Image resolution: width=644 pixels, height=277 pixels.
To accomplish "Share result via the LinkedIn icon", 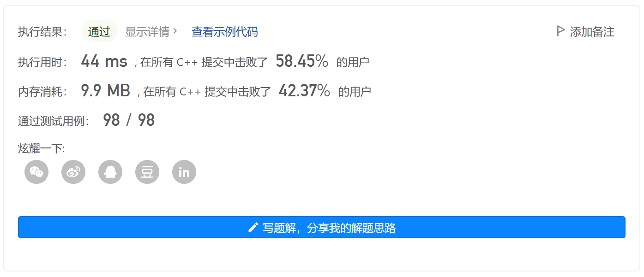I will 184,172.
